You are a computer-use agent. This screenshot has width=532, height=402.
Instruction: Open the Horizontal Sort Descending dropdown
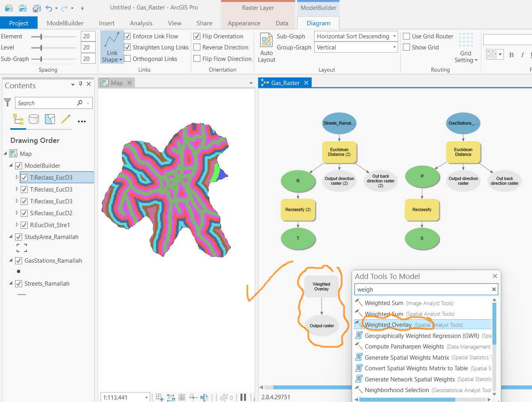click(394, 36)
